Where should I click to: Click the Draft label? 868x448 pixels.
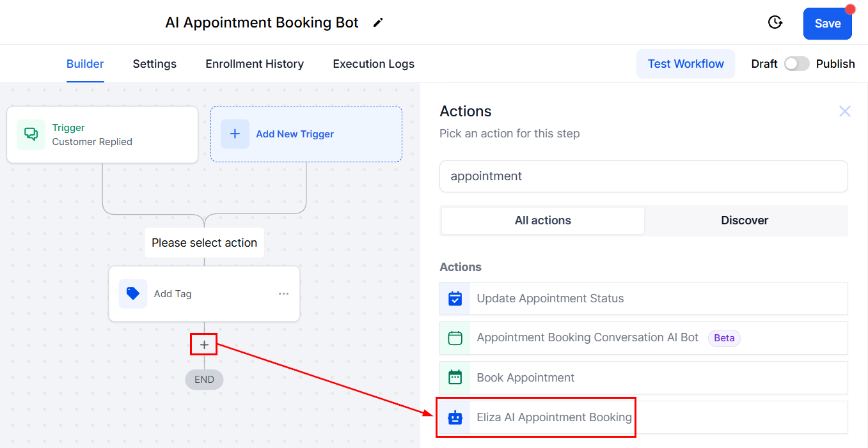pyautogui.click(x=764, y=64)
